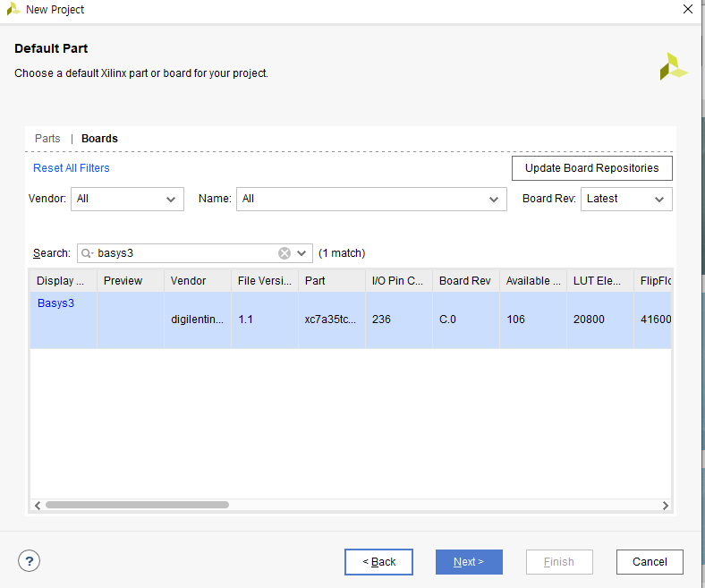705x588 pixels.
Task: Open the search history dropdown arrow
Action: 302,253
